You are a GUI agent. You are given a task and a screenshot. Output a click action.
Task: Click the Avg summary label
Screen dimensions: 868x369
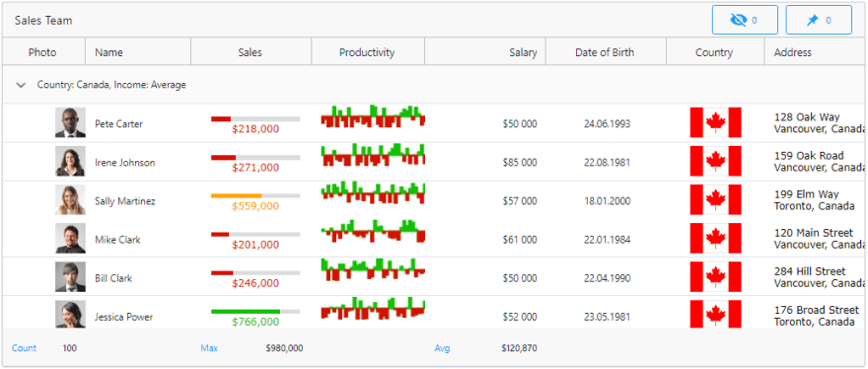tap(442, 348)
